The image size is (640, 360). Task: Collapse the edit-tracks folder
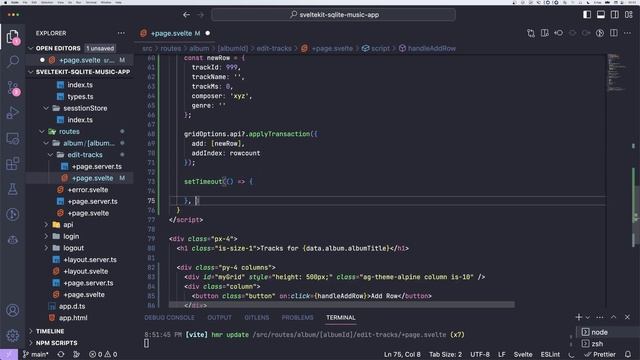tap(85, 155)
